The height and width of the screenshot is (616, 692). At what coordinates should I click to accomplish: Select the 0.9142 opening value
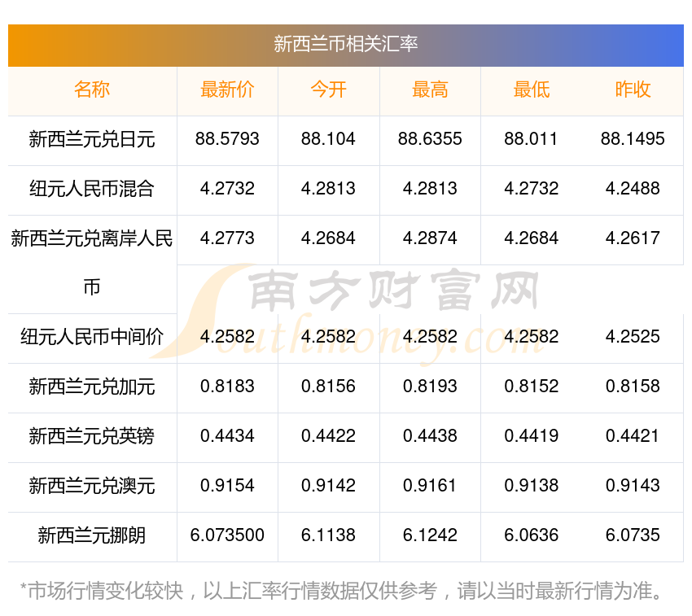tap(328, 485)
